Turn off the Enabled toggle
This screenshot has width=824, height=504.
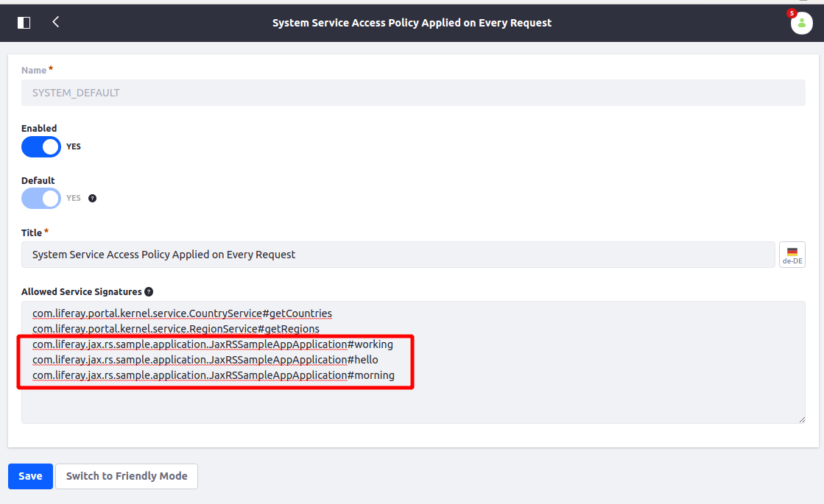41,146
